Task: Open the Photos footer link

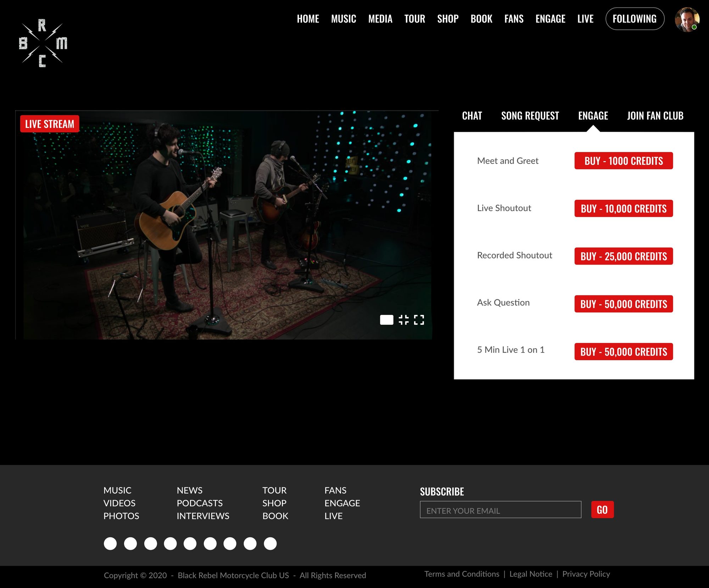Action: [121, 516]
